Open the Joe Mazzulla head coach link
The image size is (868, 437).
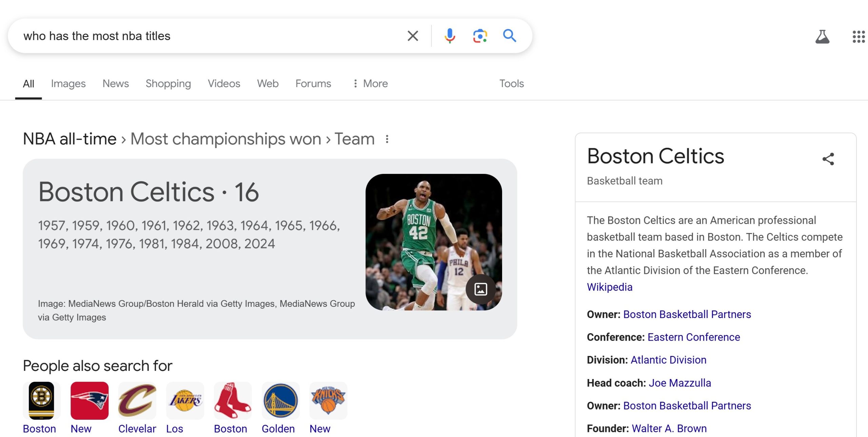[x=679, y=383]
